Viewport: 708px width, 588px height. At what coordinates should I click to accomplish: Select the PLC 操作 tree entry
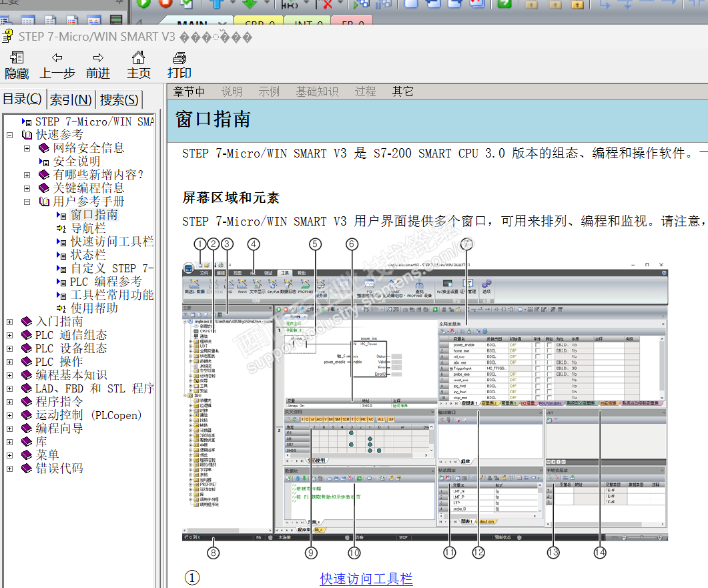click(x=59, y=362)
